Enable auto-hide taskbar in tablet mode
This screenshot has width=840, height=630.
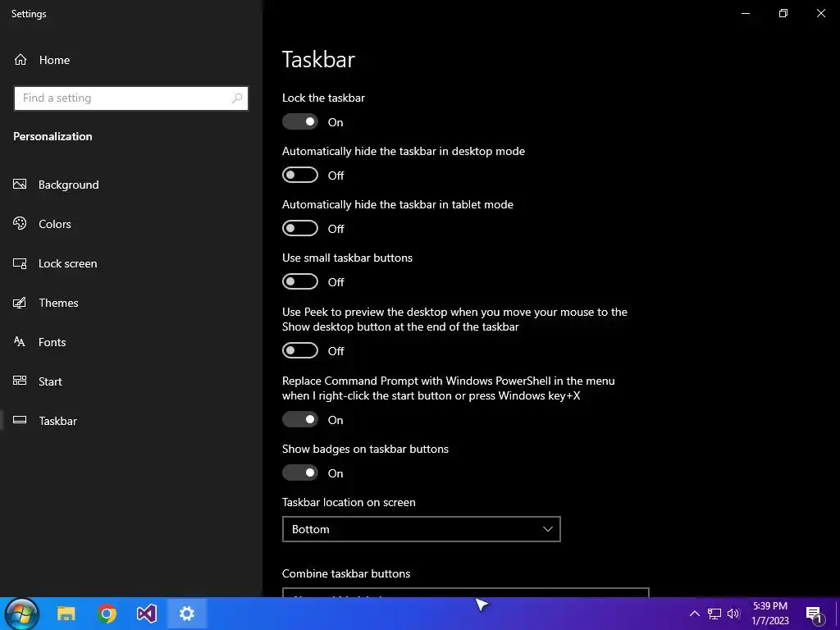pyautogui.click(x=300, y=228)
